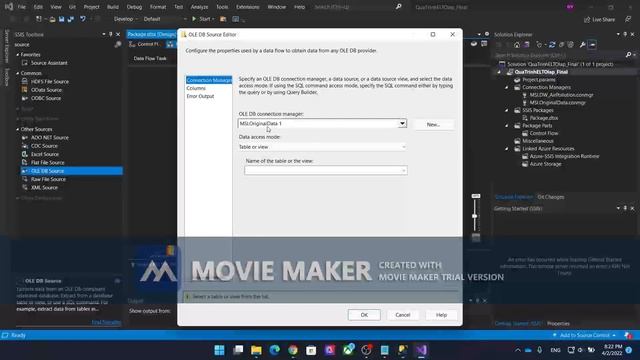Select Source Assistant in SSIS Toolbox
The width and height of the screenshot is (640, 360).
[49, 63]
